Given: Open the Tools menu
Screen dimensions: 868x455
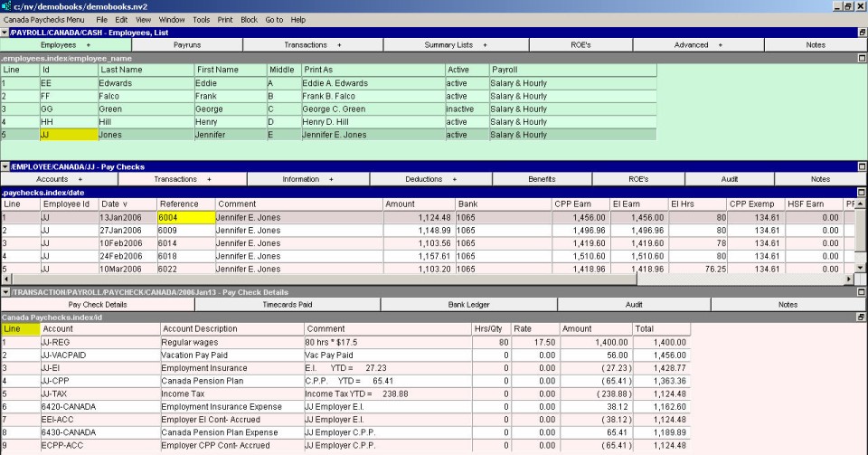Looking at the screenshot, I should tap(201, 19).
